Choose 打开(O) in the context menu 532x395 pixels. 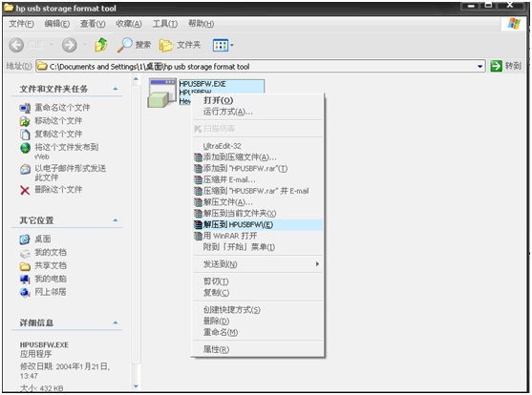(258, 101)
